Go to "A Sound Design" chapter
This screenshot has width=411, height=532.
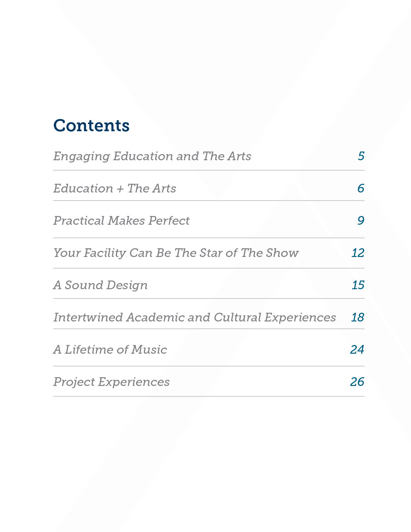click(101, 285)
